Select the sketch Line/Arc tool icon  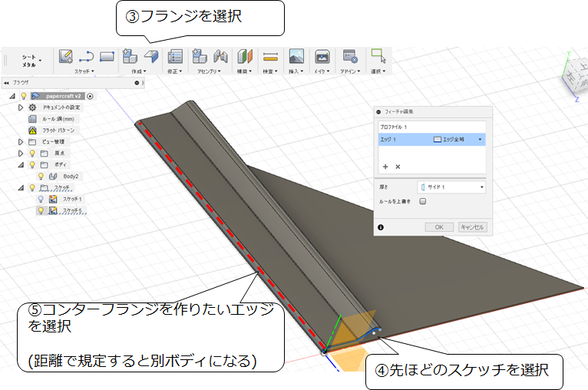coord(86,57)
